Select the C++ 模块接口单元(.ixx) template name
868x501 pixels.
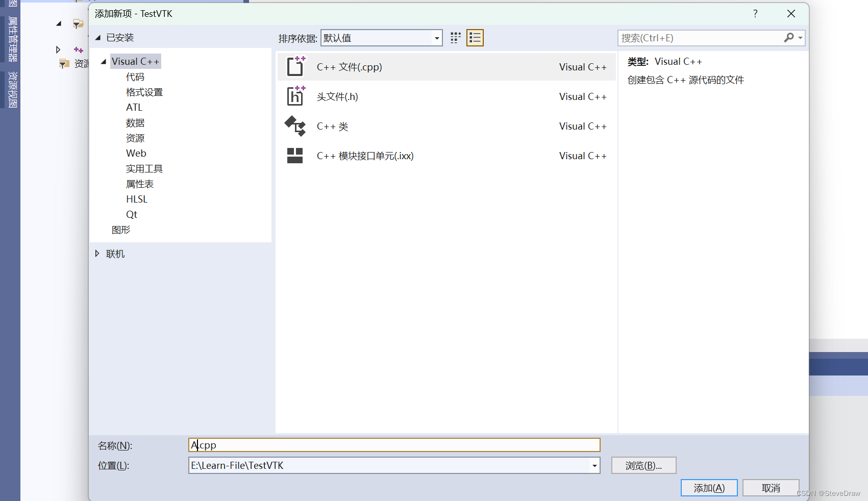pyautogui.click(x=365, y=156)
